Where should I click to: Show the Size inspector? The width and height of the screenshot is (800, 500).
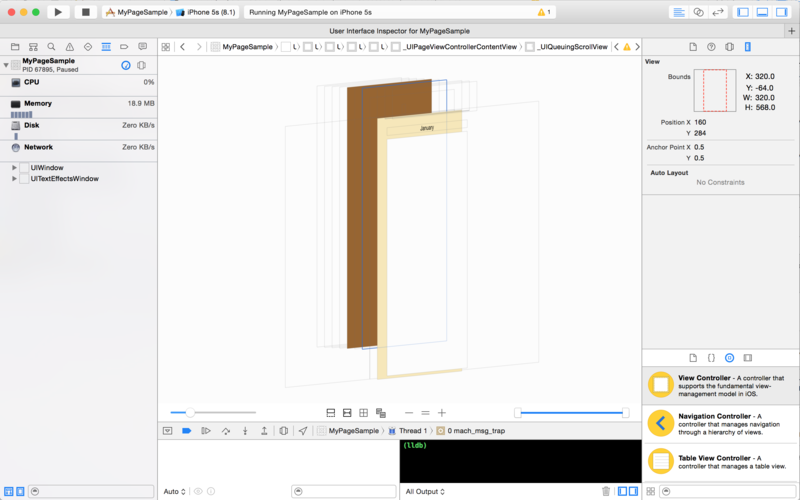[747, 47]
